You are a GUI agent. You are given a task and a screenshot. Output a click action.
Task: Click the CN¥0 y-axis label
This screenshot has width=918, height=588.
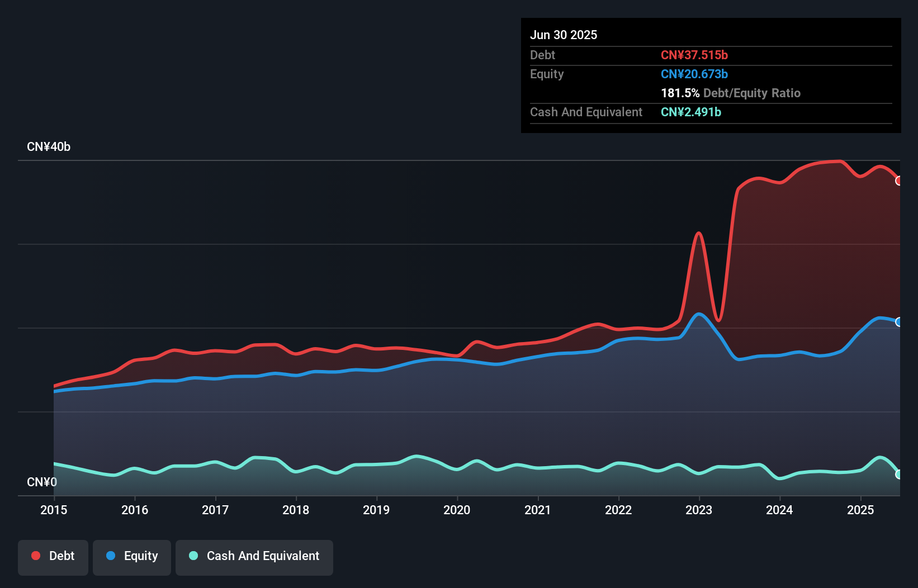point(42,482)
